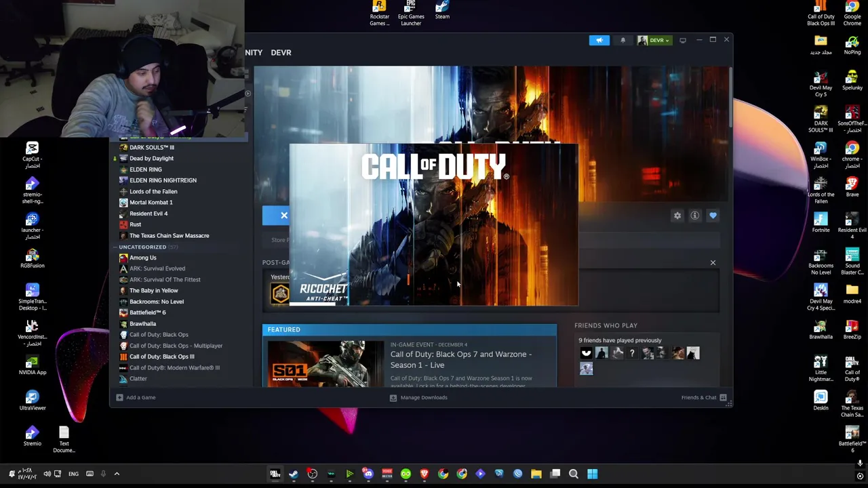Select ELDEN RING in library list
Screen dimensions: 868x488
145,169
